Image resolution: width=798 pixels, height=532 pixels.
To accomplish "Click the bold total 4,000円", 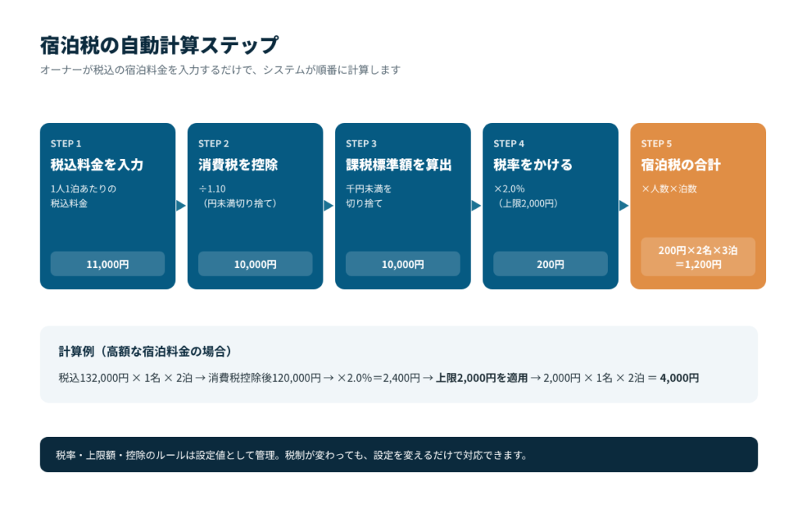I will [679, 378].
